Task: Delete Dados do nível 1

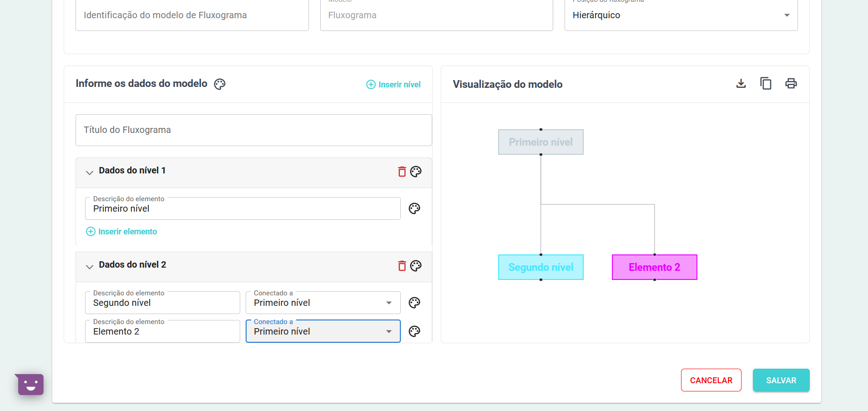Action: pyautogui.click(x=402, y=172)
